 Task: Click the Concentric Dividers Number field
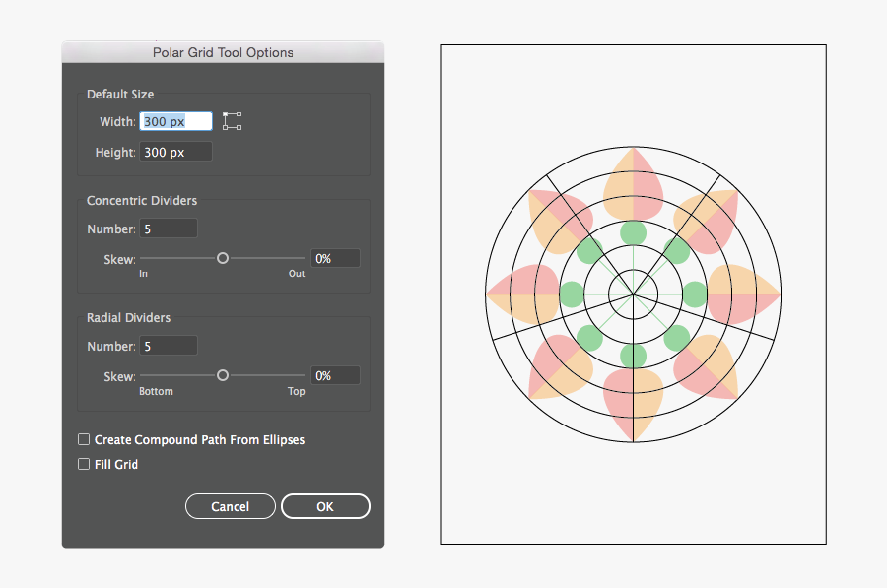[168, 228]
